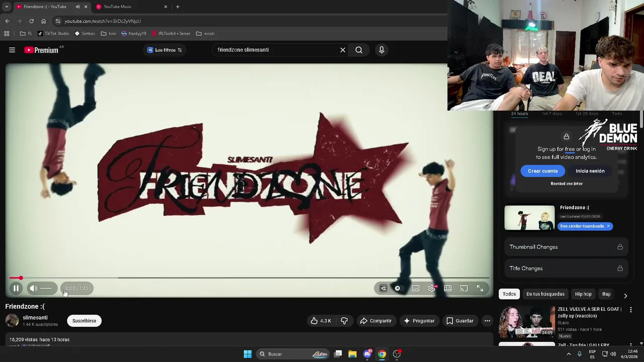Open ZELL VUELVE A SER EL GOAT thumbnail
The width and height of the screenshot is (644, 362).
tap(526, 322)
